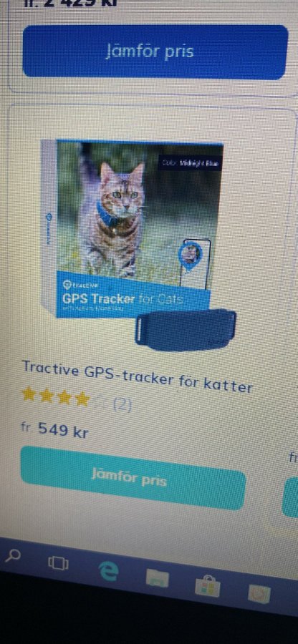298x644 pixels.
Task: Open the (2) reviews count link
Action: pyautogui.click(x=122, y=405)
